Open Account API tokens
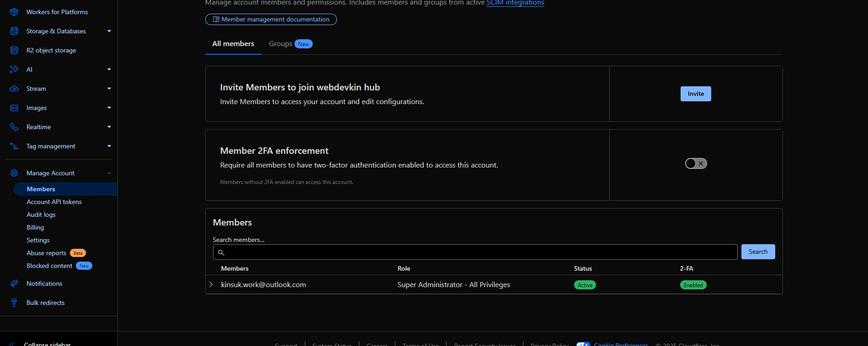868x346 pixels. (x=54, y=202)
